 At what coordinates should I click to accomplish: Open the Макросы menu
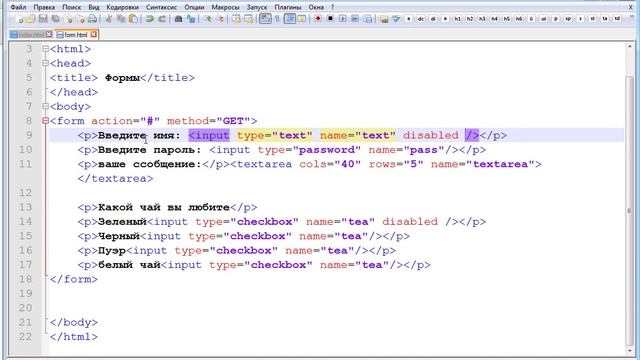pos(225,7)
